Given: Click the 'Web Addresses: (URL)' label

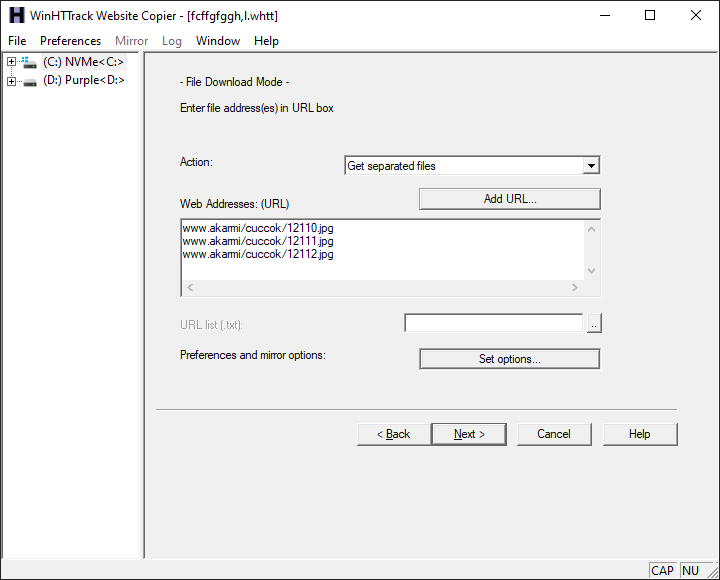Looking at the screenshot, I should coord(235,203).
